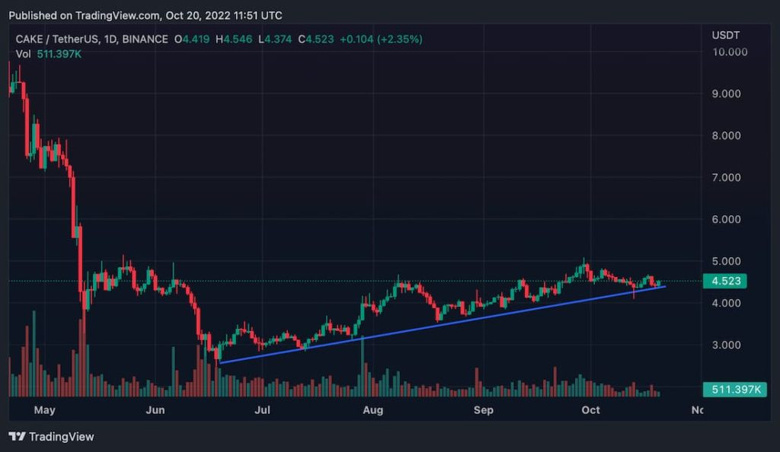Viewport: 780px width, 452px height.
Task: Click the green 4.523 current price tag
Action: pos(725,281)
